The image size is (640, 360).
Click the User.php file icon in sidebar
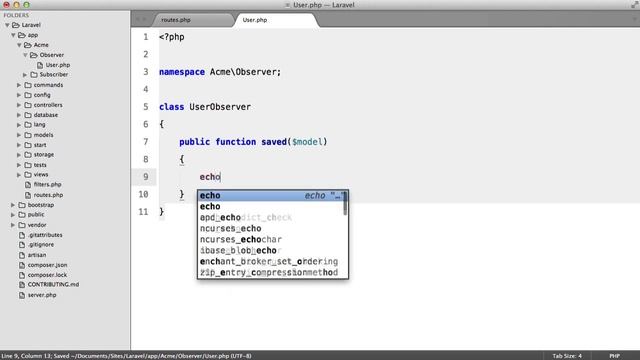click(x=40, y=65)
